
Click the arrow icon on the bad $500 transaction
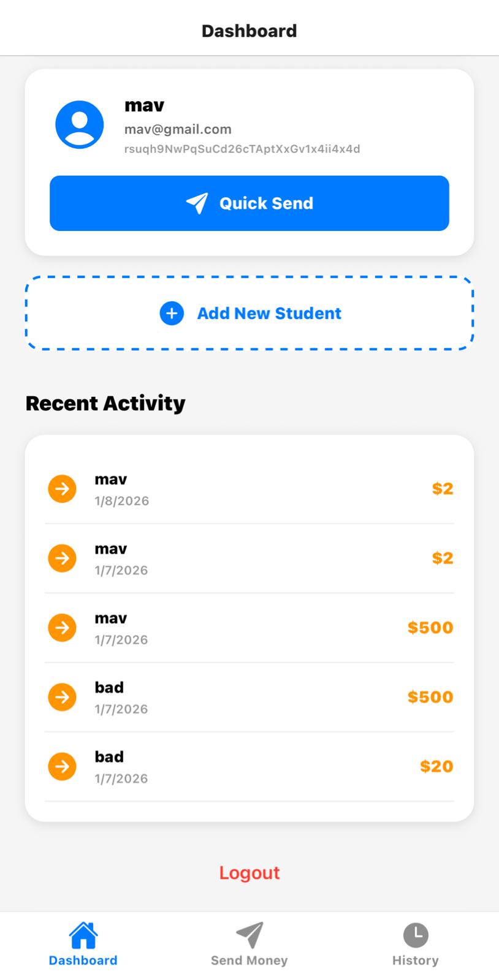click(62, 697)
